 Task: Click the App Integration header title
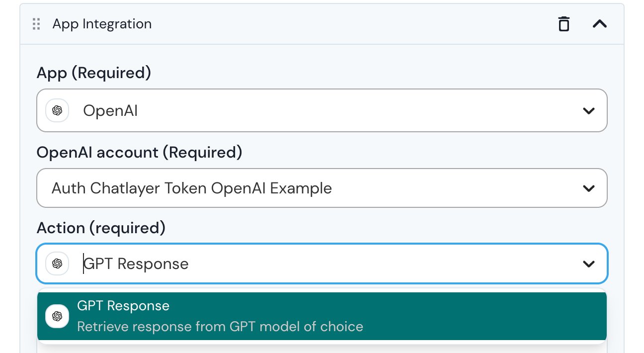[102, 24]
